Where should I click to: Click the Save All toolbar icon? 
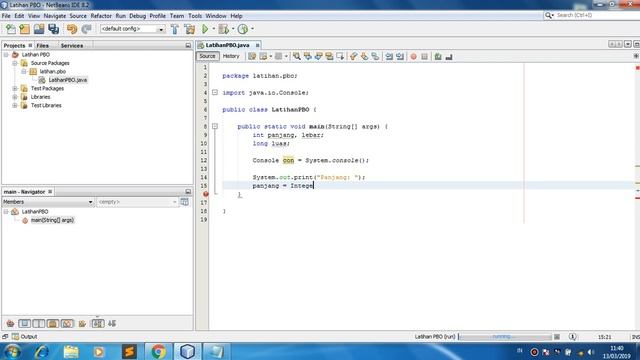[53, 29]
